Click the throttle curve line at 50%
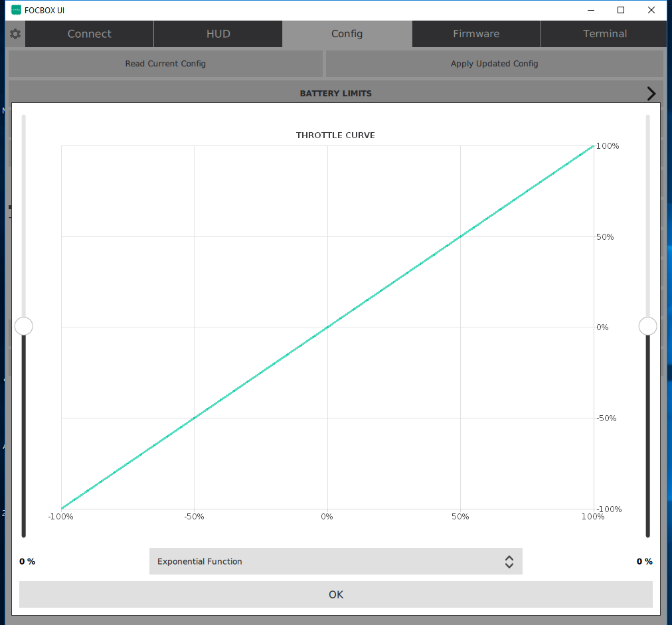This screenshot has width=672, height=625. click(x=460, y=236)
